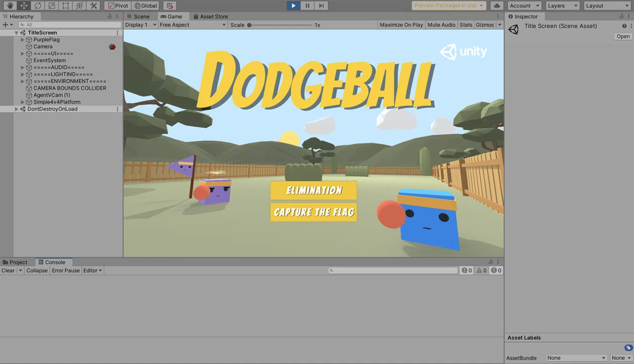
Task: Open Inspector help icon
Action: pos(624,26)
